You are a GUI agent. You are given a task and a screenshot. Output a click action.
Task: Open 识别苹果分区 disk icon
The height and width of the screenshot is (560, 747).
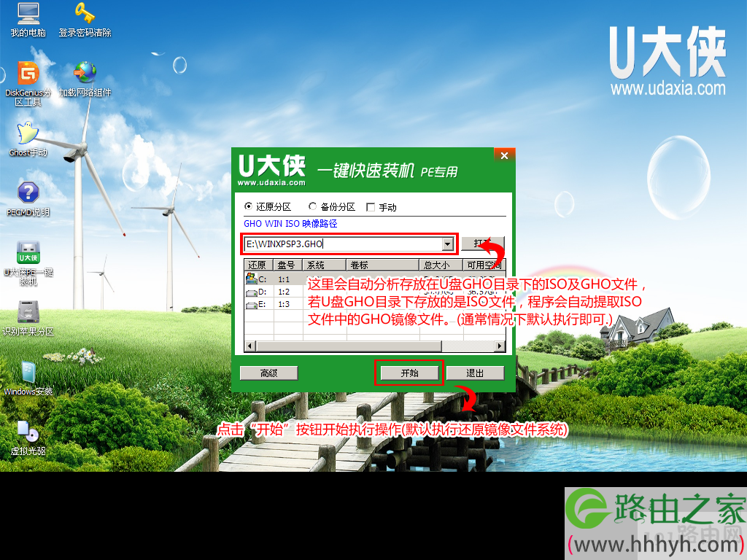(x=28, y=318)
